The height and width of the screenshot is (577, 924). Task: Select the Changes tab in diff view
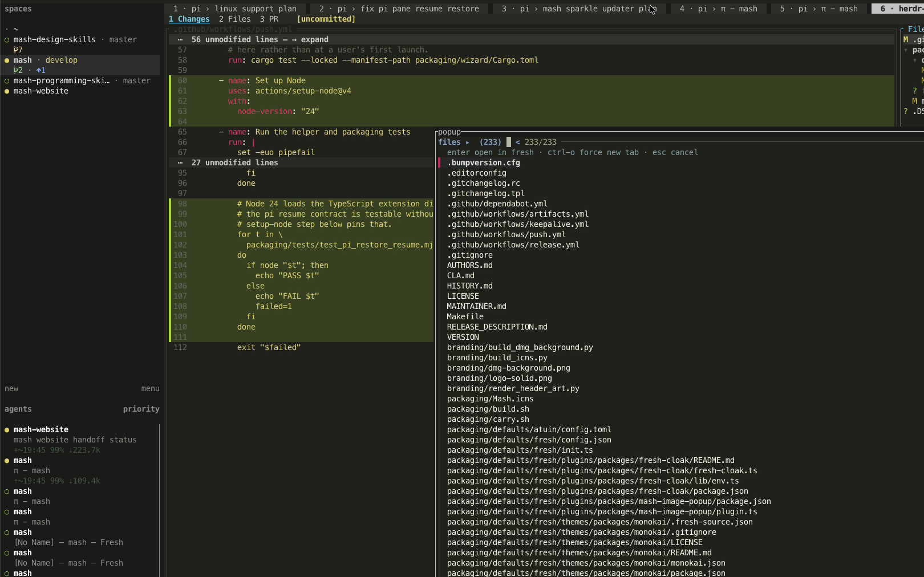(x=189, y=19)
